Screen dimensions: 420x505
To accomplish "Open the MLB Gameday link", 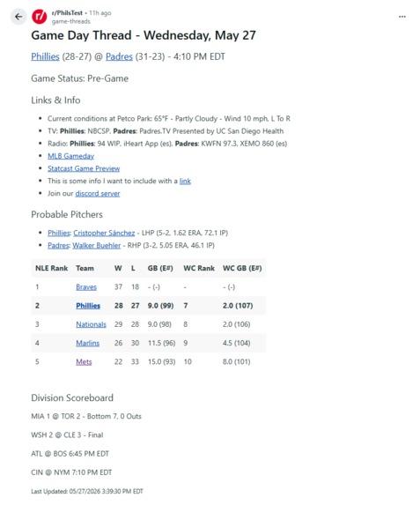I will click(70, 156).
